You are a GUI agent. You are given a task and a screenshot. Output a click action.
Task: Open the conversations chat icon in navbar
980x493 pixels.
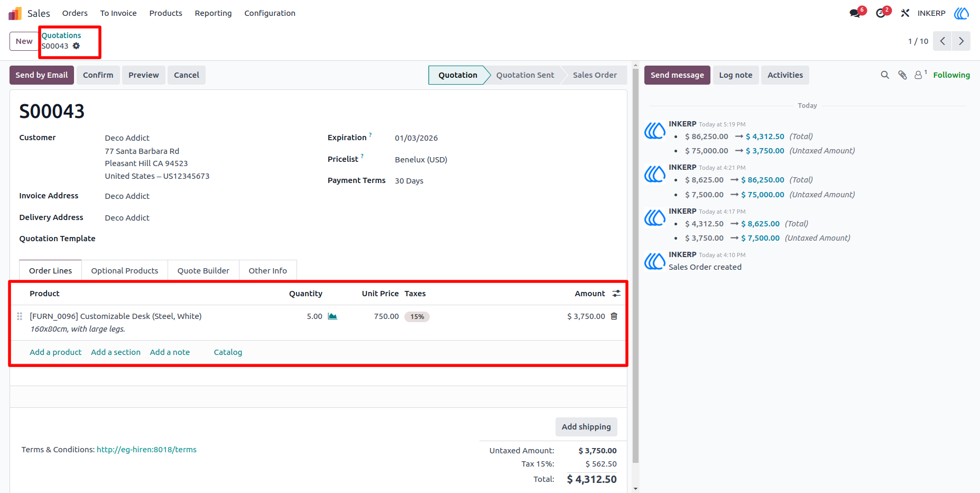(855, 13)
